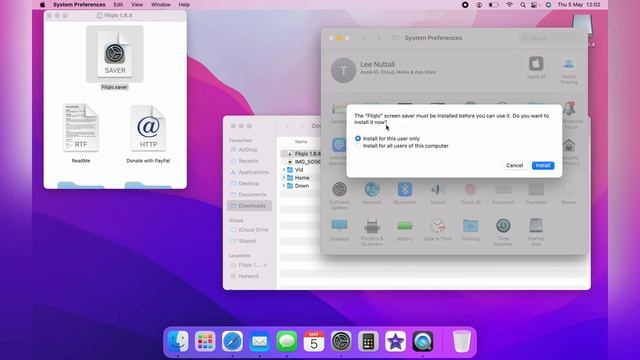The width and height of the screenshot is (640, 360).
Task: Open Time Machine preferences pane
Action: pos(503,232)
